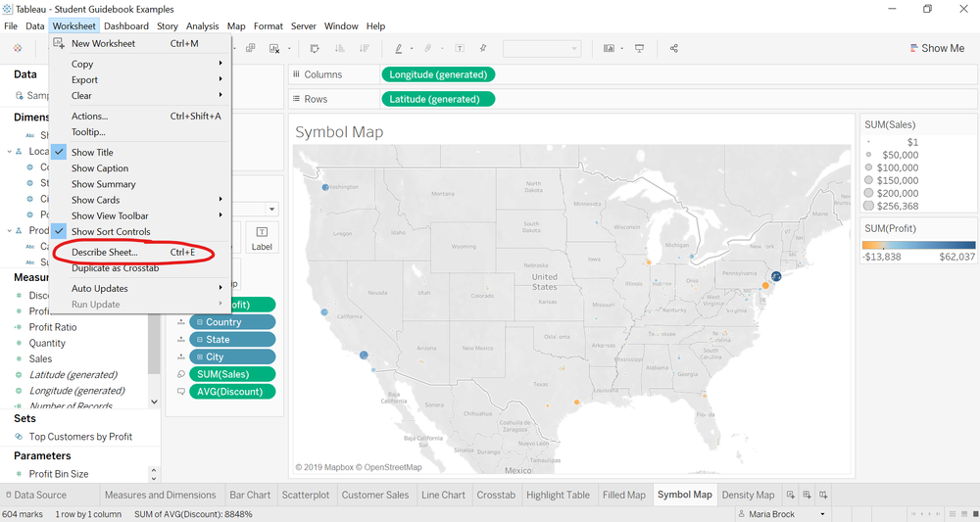Screen dimensions: 980x522
Task: Collapse the Location hierarchy in Dimensions
Action: click(x=10, y=151)
